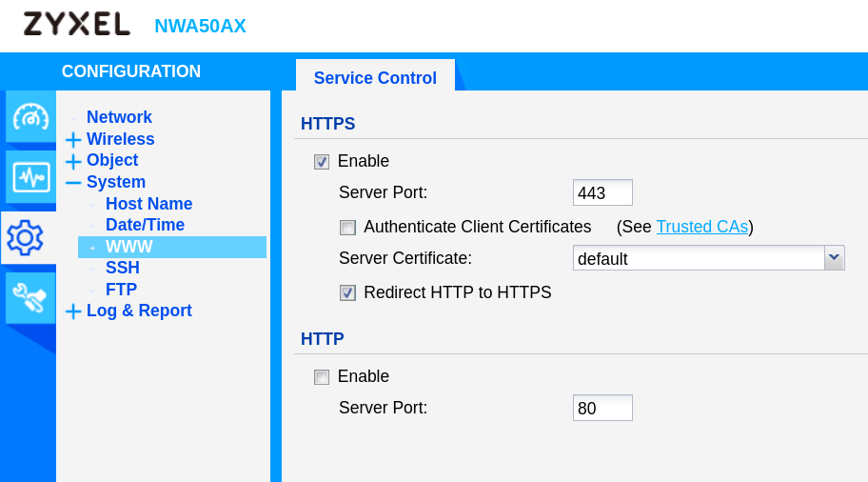Click the Server Certificate label
The width and height of the screenshot is (868, 482).
click(x=405, y=258)
